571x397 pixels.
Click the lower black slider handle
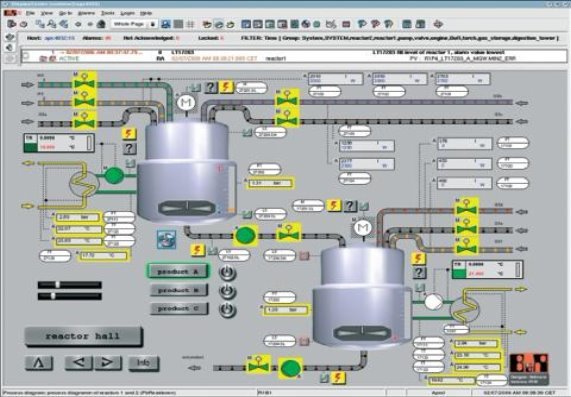pyautogui.click(x=53, y=296)
